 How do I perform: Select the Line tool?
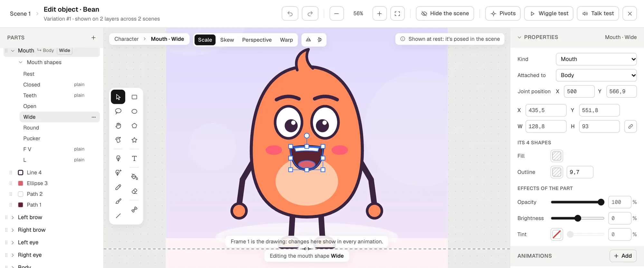pyautogui.click(x=118, y=216)
